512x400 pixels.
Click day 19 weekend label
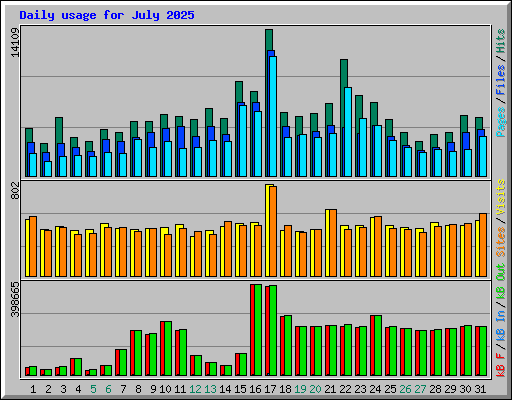[x=300, y=389]
